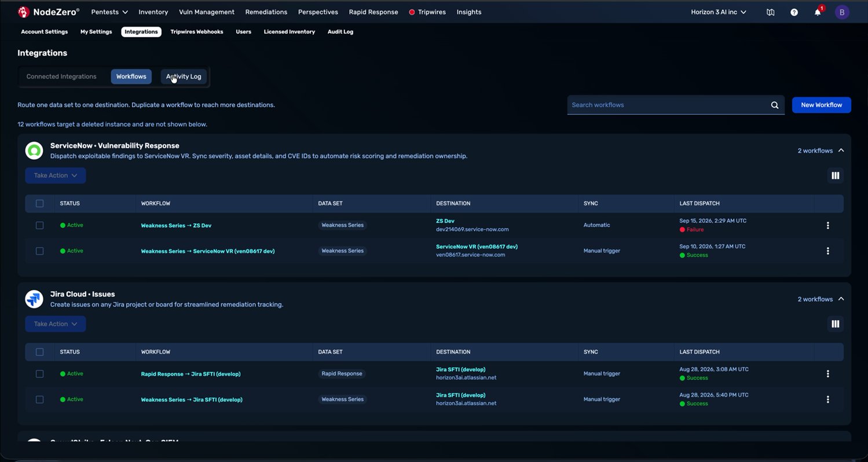868x462 pixels.
Task: Click the dev214069.service-now.com text
Action: (473, 229)
